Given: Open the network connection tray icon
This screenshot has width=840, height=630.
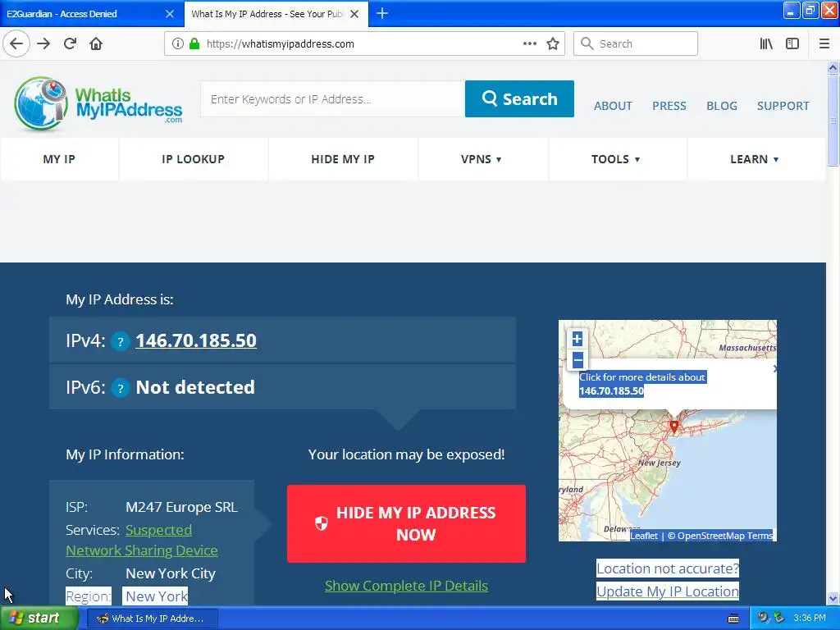Looking at the screenshot, I should (779, 618).
